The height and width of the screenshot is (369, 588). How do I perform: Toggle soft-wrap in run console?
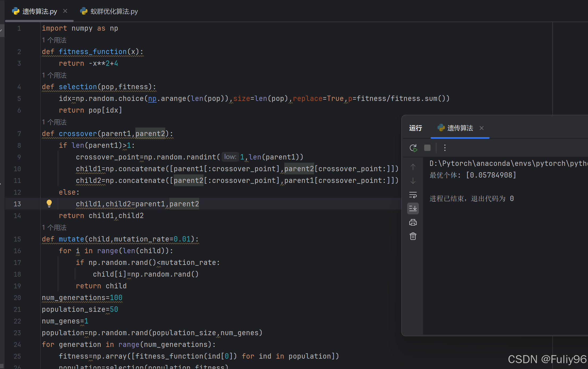tap(413, 195)
